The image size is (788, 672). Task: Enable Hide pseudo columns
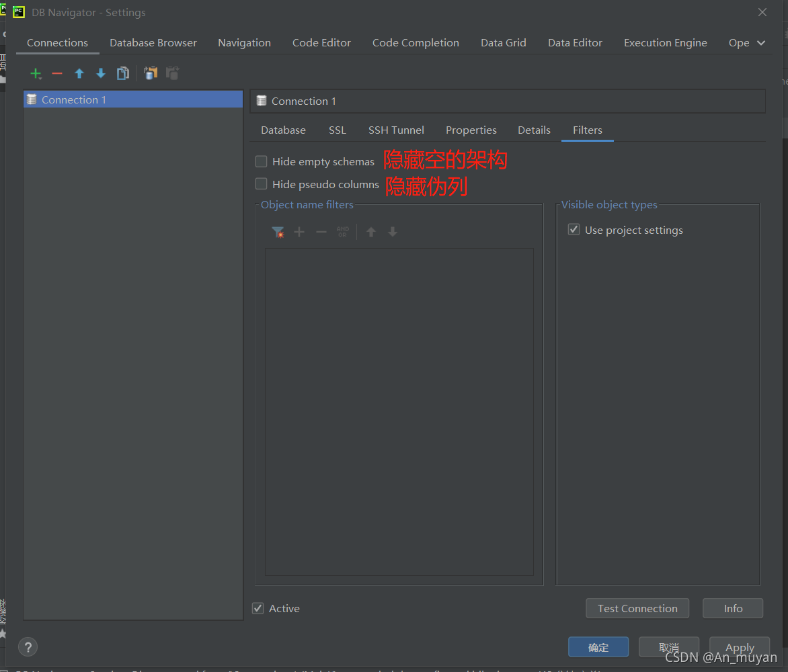coord(262,184)
